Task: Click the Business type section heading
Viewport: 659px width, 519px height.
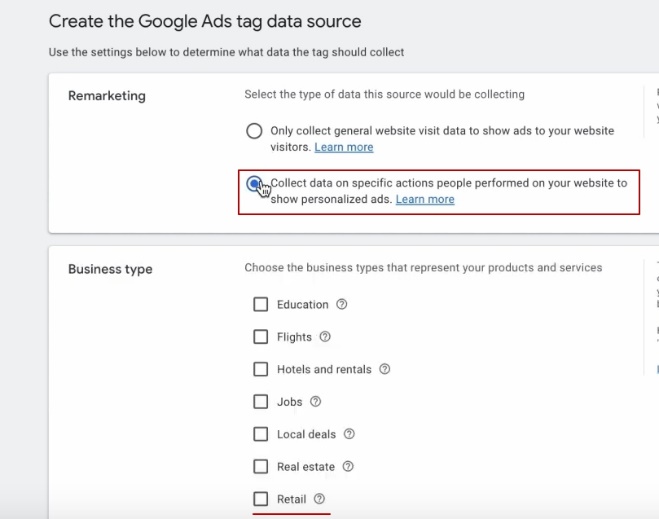Action: point(110,269)
